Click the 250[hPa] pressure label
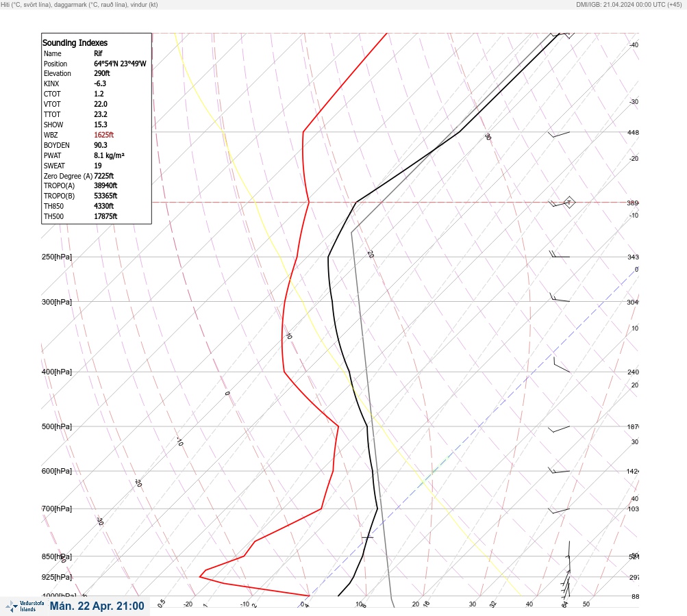The width and height of the screenshot is (687, 616). 57,257
